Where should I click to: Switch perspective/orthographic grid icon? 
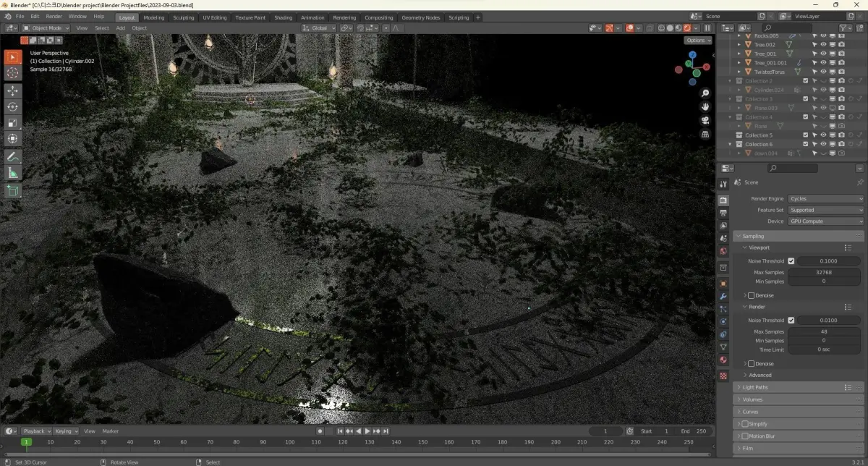pos(705,134)
